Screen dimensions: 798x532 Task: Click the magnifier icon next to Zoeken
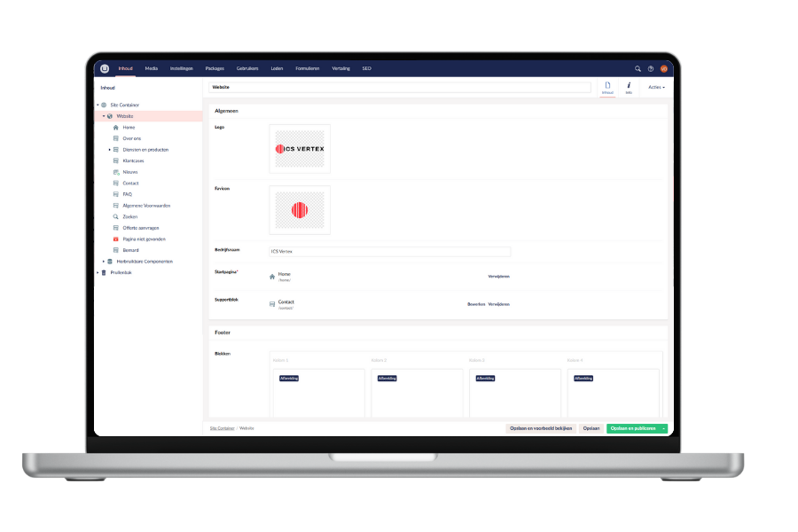(115, 215)
